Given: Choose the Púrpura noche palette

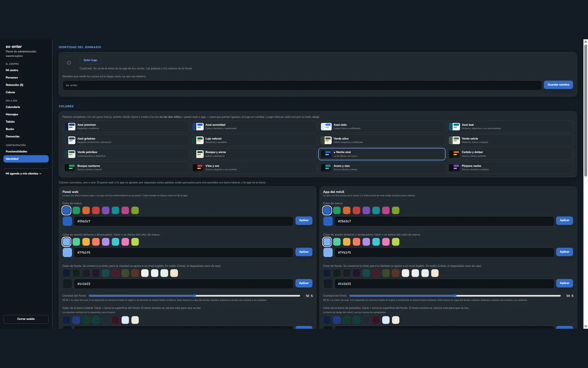Looking at the screenshot, I should (510, 168).
